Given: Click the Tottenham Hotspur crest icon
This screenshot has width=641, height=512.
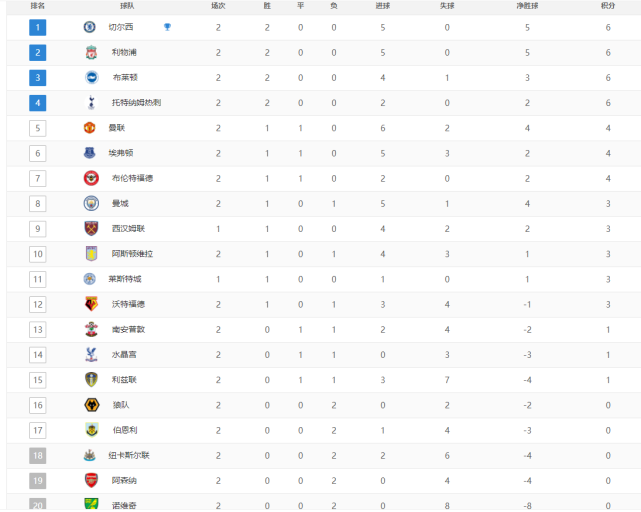Looking at the screenshot, I should pyautogui.click(x=91, y=103).
